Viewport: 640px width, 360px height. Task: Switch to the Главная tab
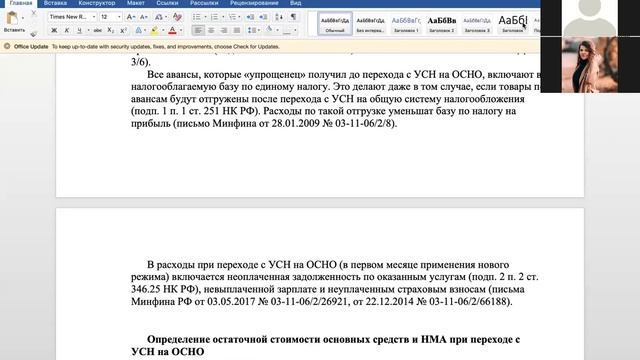[x=20, y=3]
